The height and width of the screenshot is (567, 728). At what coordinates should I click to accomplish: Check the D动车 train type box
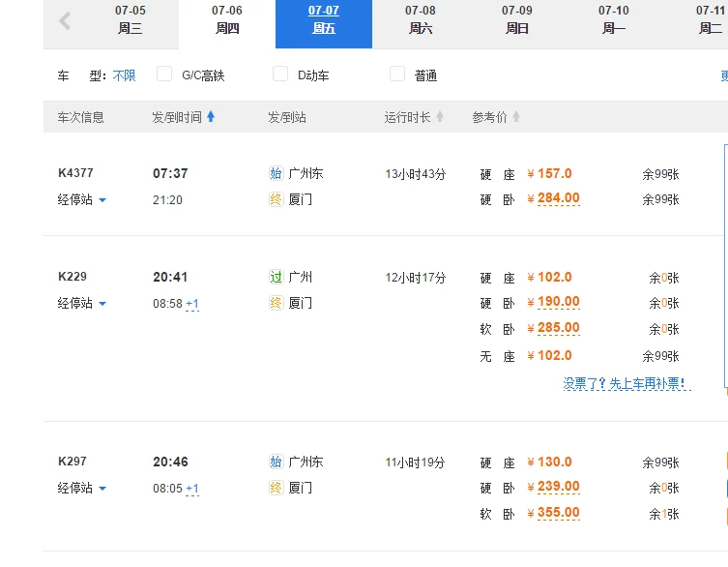(x=280, y=74)
